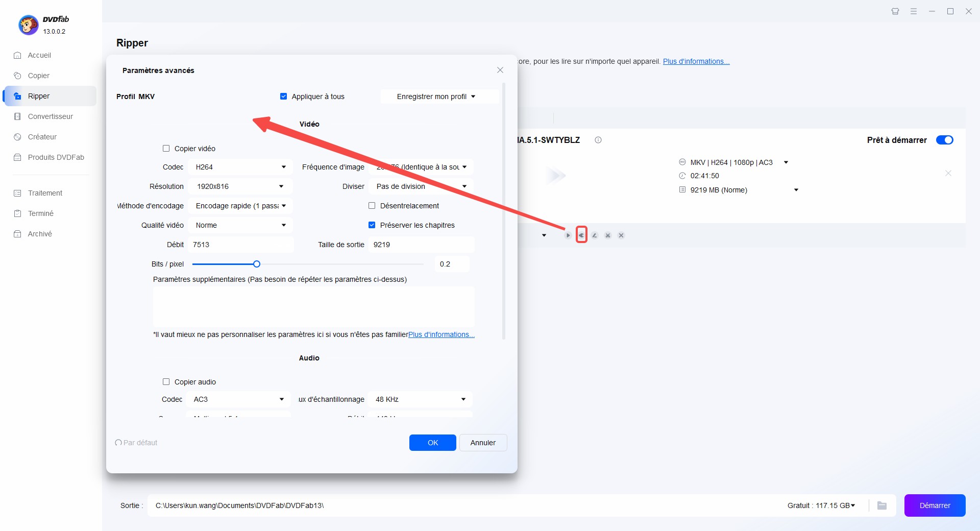Click the clock icon beside 02:41:50
Viewport: 980px width, 531px height.
[x=682, y=176]
